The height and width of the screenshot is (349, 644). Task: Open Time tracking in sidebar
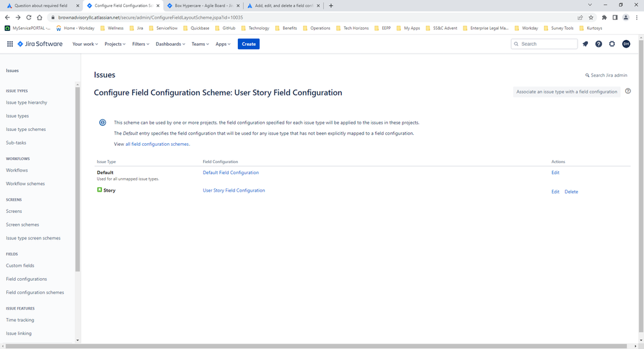pyautogui.click(x=20, y=320)
